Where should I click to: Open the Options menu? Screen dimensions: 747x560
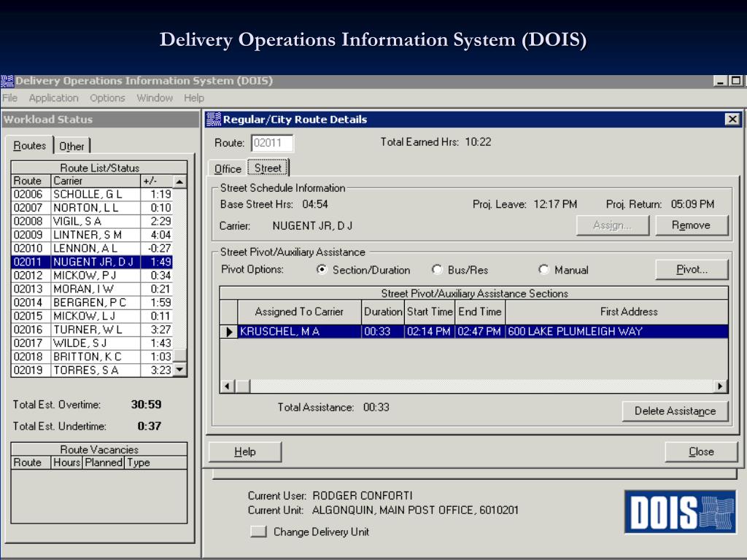[107, 98]
